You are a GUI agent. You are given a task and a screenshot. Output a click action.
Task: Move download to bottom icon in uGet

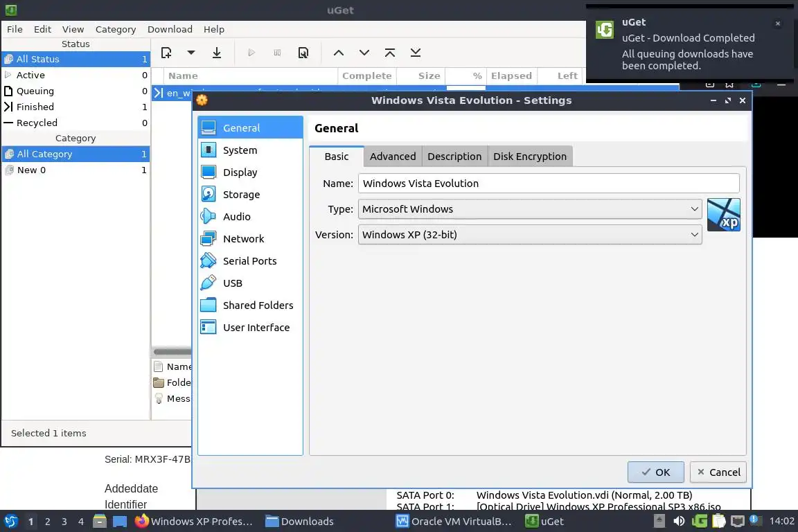pos(416,53)
